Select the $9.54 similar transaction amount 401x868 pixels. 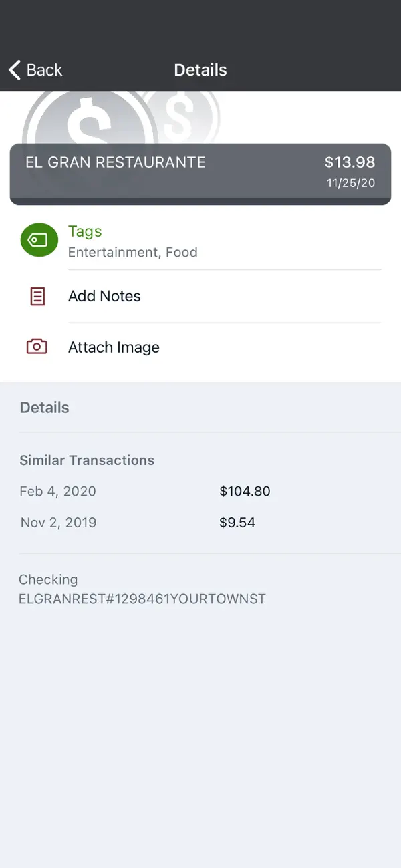click(x=237, y=523)
